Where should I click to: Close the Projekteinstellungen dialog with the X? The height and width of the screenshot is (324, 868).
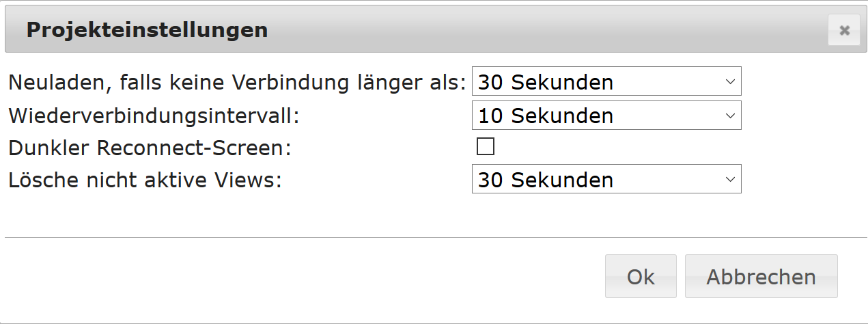844,30
